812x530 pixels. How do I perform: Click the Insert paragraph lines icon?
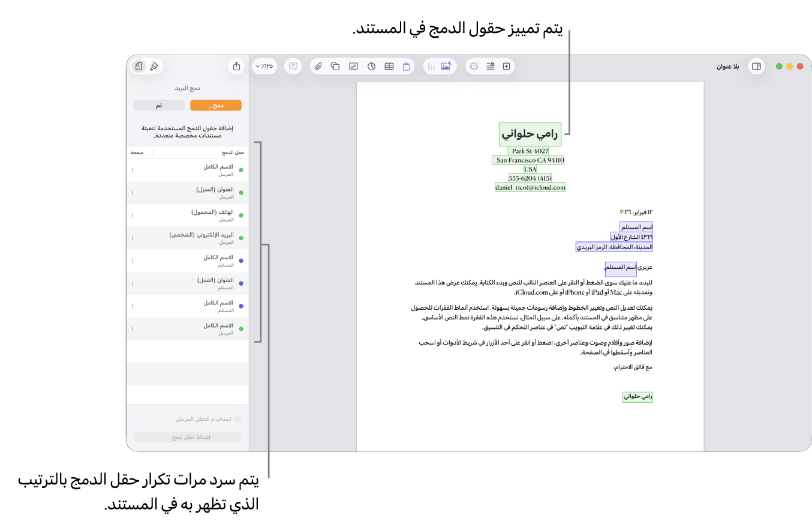(x=490, y=66)
